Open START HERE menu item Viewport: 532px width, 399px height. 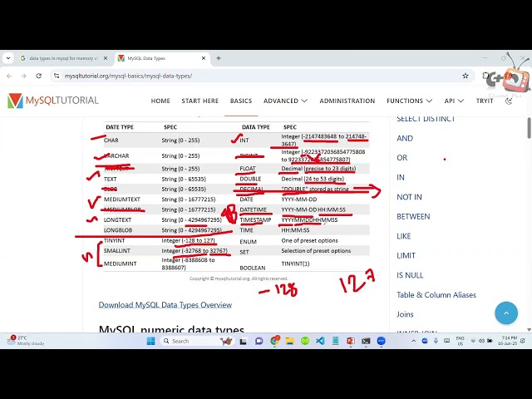tap(199, 101)
